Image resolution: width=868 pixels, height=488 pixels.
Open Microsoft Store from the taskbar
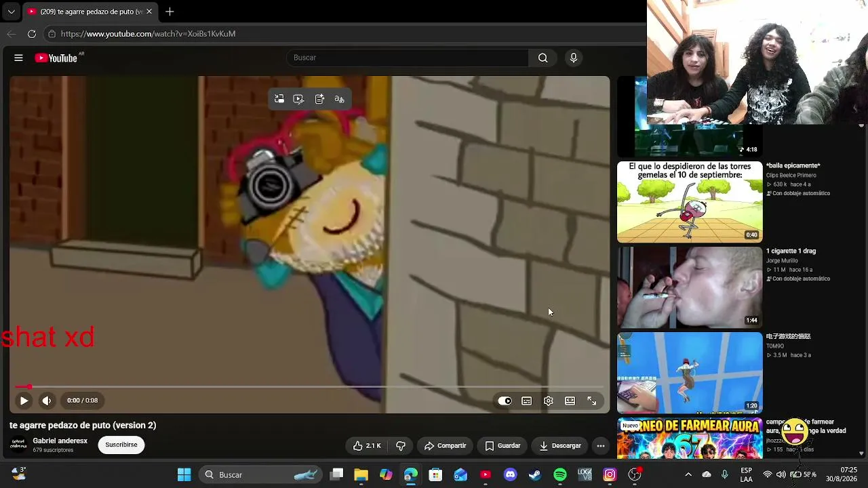pos(435,474)
